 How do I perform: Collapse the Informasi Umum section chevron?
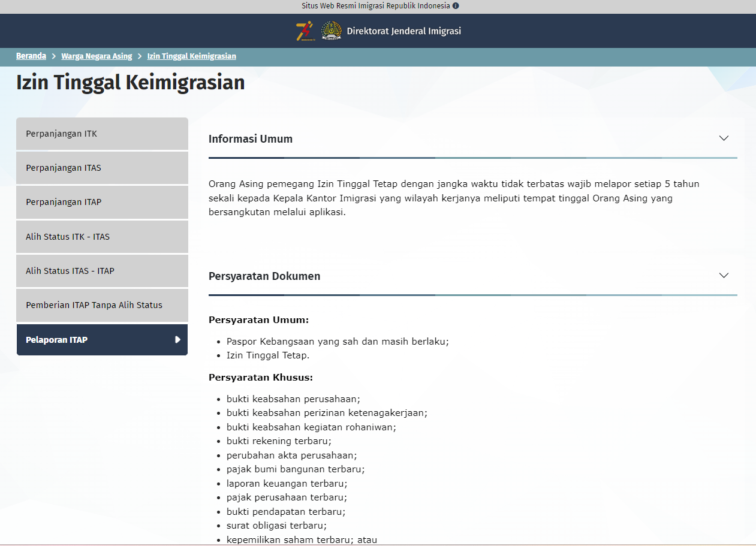[724, 138]
